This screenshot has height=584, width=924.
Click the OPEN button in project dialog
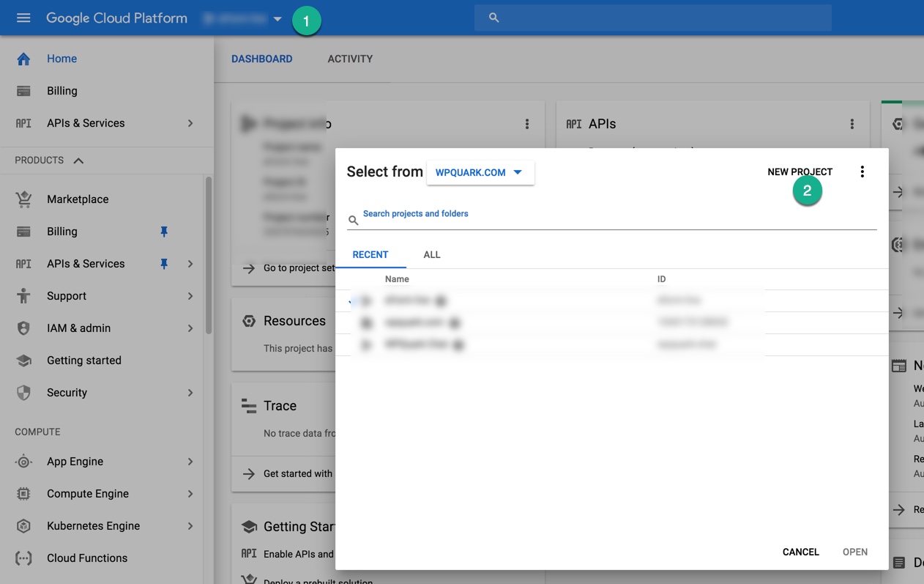pos(855,552)
